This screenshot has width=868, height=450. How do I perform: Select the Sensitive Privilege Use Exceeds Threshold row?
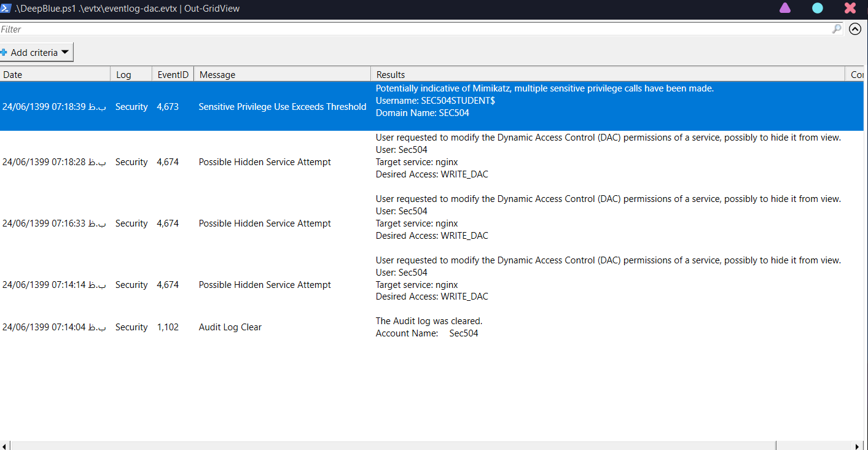pyautogui.click(x=282, y=106)
